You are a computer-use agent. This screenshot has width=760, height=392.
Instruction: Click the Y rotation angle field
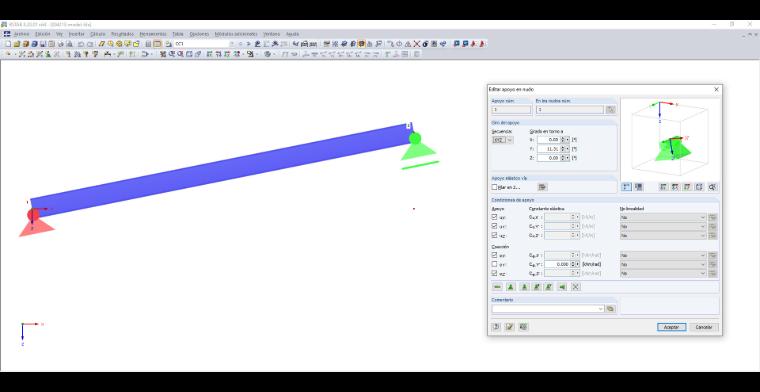click(549, 149)
